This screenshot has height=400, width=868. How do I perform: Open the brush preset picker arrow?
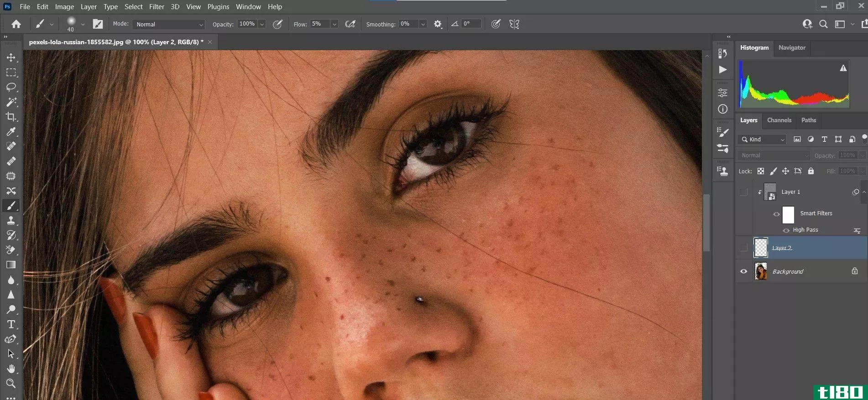click(x=83, y=24)
